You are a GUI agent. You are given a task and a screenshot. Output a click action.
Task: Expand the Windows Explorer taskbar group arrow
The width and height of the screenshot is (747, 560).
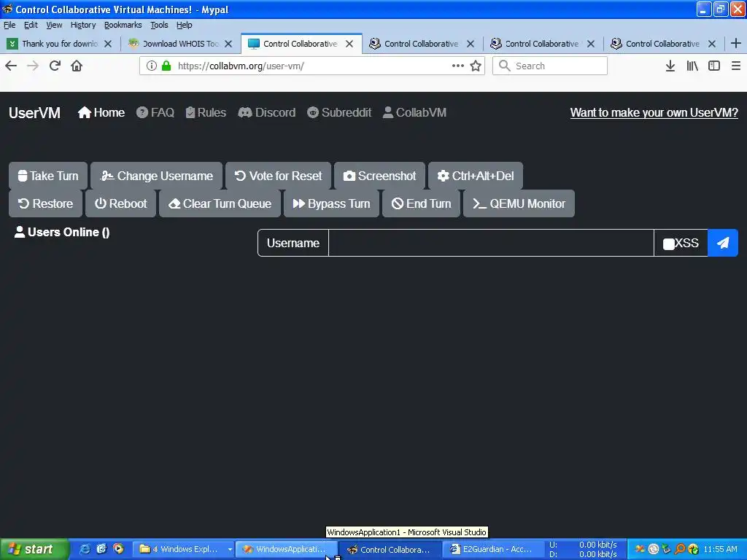click(230, 550)
